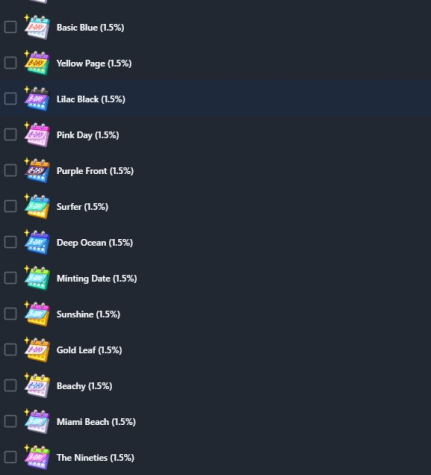Click the Sunshine calendar icon
This screenshot has height=475, width=431.
37,314
